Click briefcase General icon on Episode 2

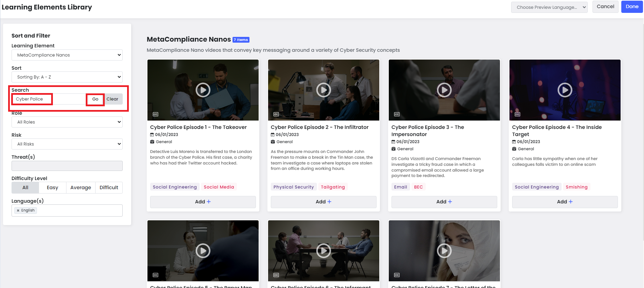273,142
